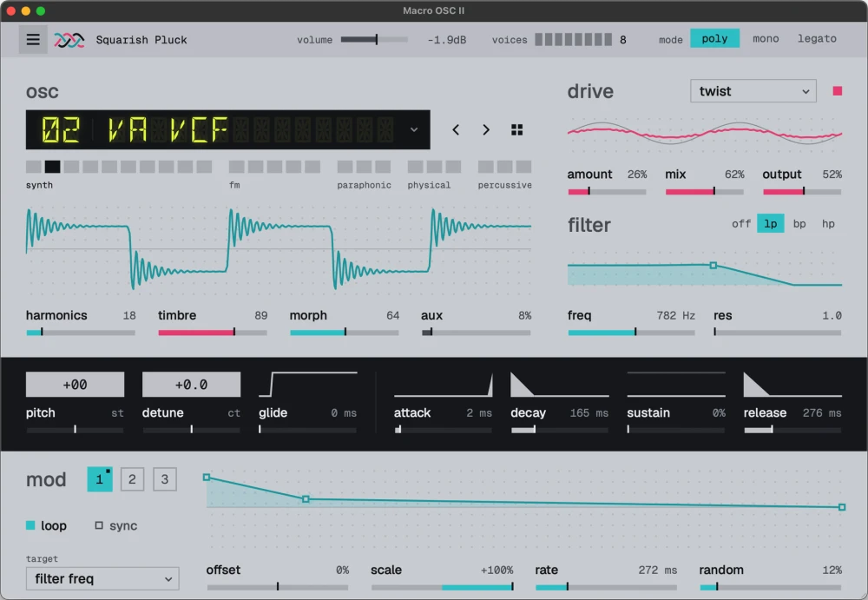
Task: Click the mod rate slider
Action: (606, 587)
